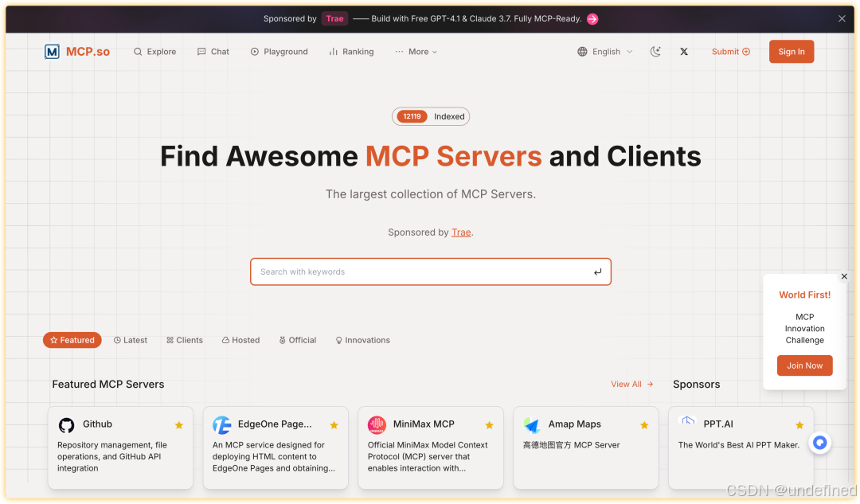Click the MCP.so brand text
Screen dimensions: 860x504
pyautogui.click(x=88, y=52)
